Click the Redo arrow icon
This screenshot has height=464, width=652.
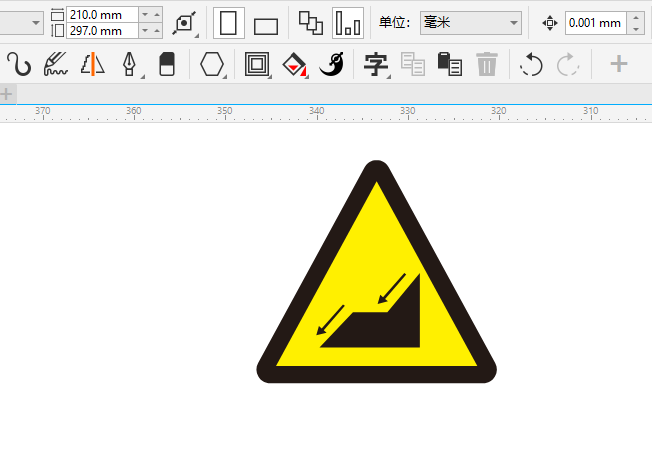point(568,64)
